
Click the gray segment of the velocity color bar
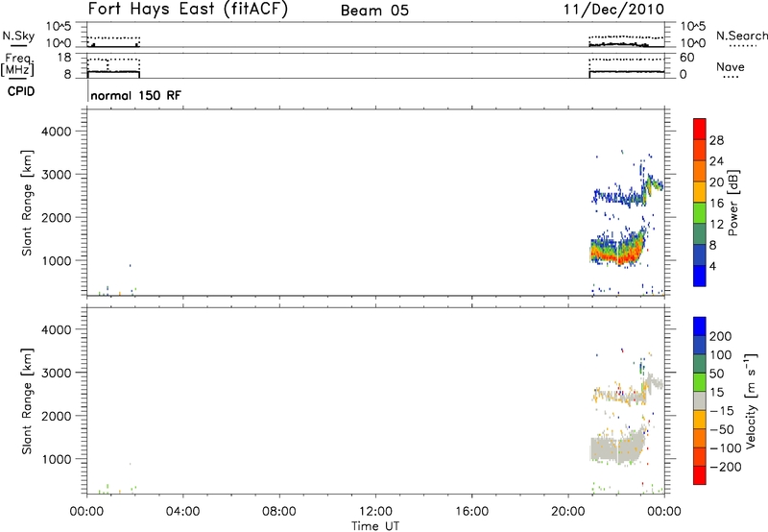point(700,400)
